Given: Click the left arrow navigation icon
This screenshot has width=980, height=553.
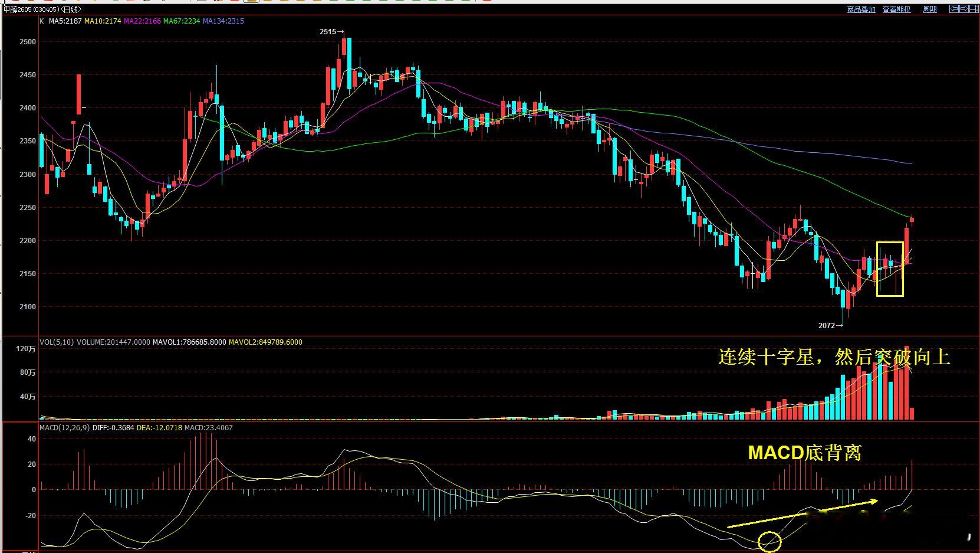Looking at the screenshot, I should tap(953, 9).
